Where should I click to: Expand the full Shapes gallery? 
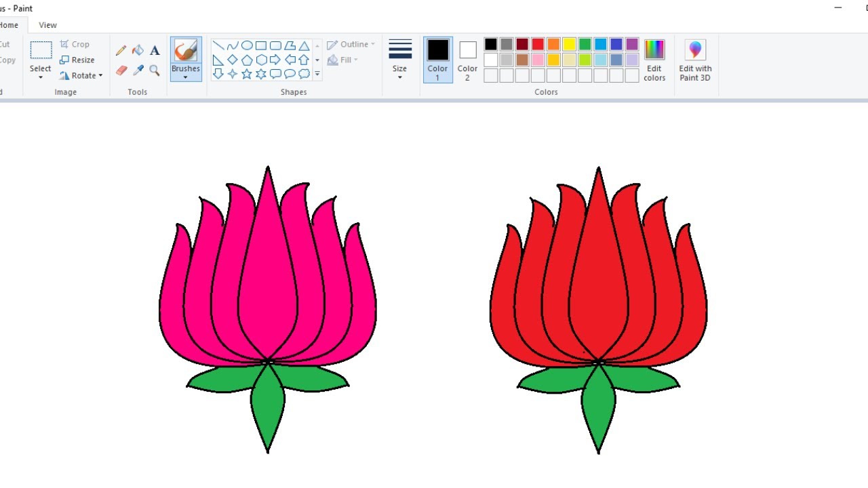coord(317,75)
